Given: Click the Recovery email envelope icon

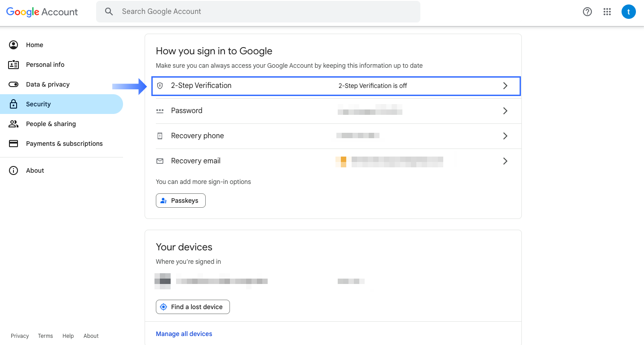Looking at the screenshot, I should [x=160, y=161].
